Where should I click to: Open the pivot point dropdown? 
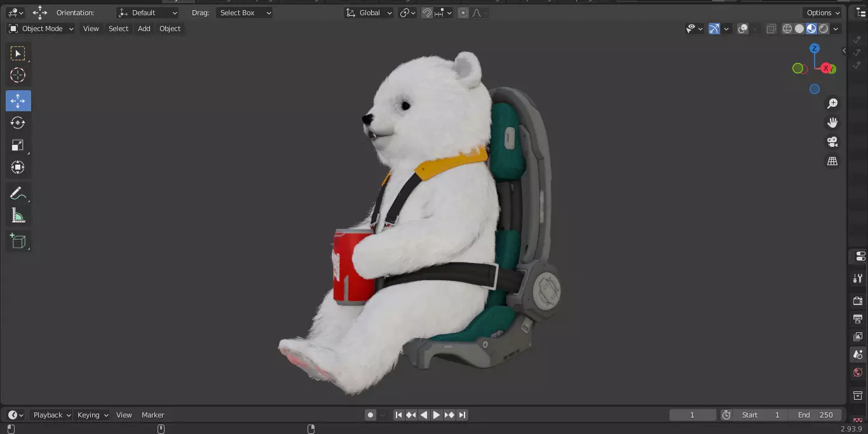coord(407,13)
